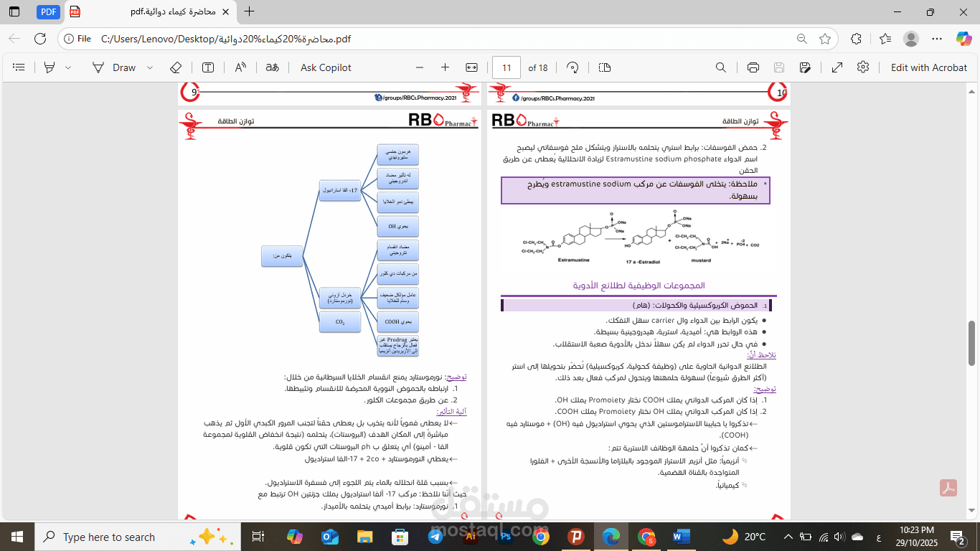Open the Tab actions menu

15,11
